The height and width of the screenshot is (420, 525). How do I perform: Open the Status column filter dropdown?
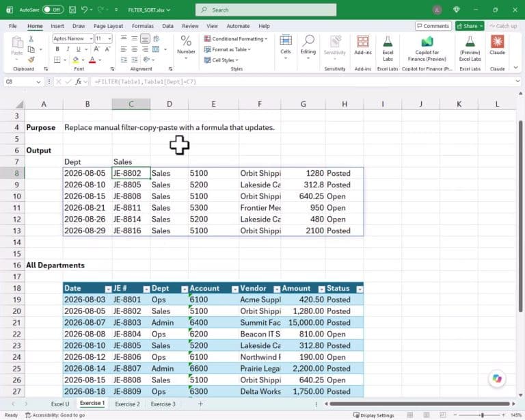[x=360, y=289]
